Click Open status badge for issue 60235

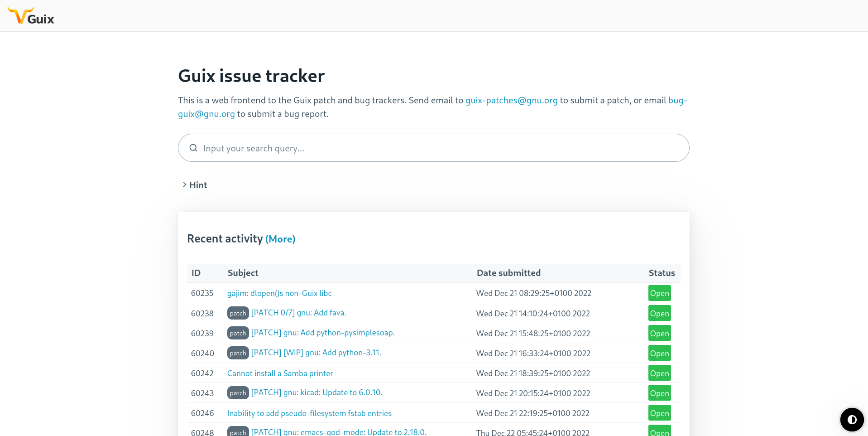click(x=659, y=293)
